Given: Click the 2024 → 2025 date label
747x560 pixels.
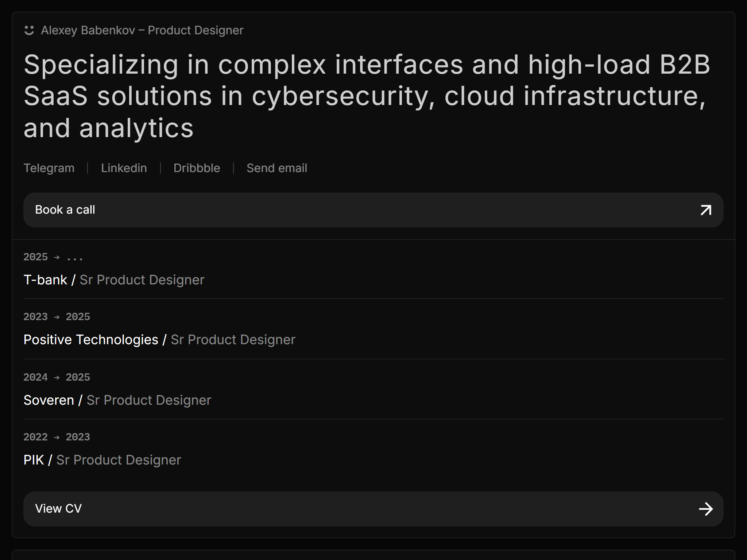Looking at the screenshot, I should [57, 377].
